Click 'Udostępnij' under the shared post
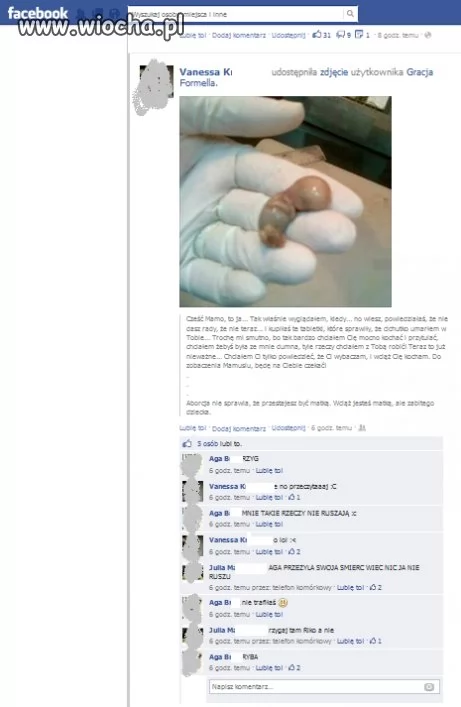Image resolution: width=461 pixels, height=707 pixels. click(x=288, y=427)
